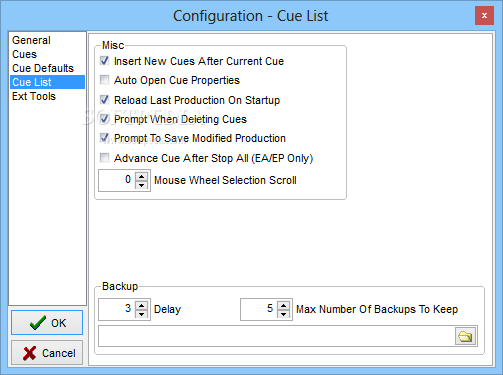Image resolution: width=503 pixels, height=375 pixels.
Task: Increase the backup Delay value
Action: tap(142, 305)
